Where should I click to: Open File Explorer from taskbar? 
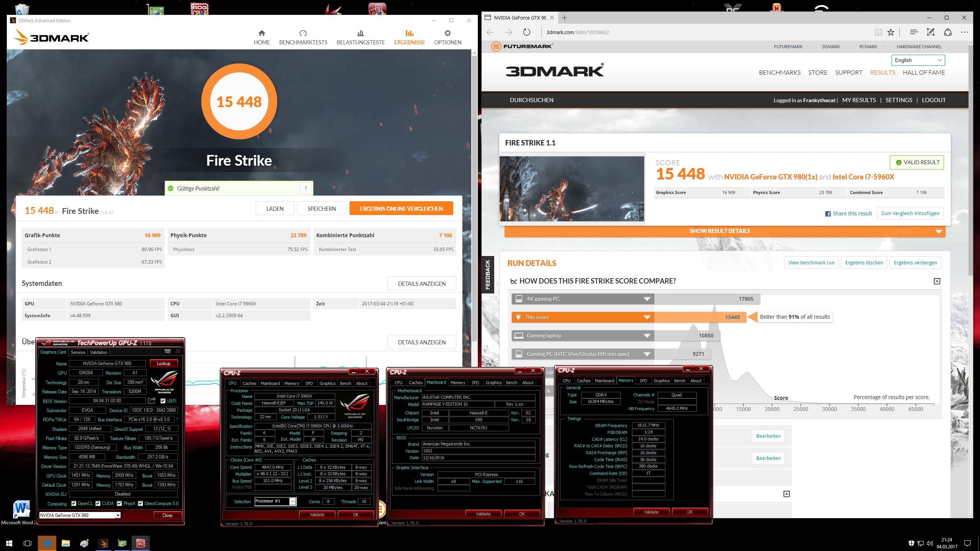66,543
